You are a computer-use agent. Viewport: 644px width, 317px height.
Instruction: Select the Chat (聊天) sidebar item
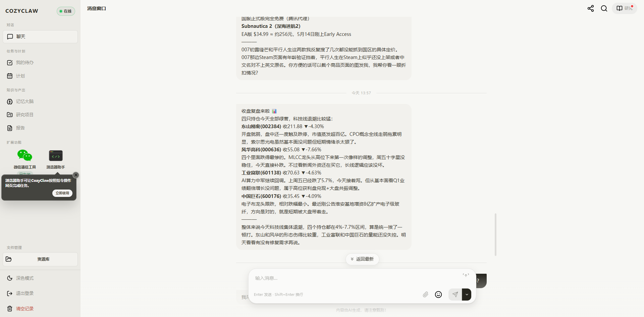pyautogui.click(x=40, y=37)
